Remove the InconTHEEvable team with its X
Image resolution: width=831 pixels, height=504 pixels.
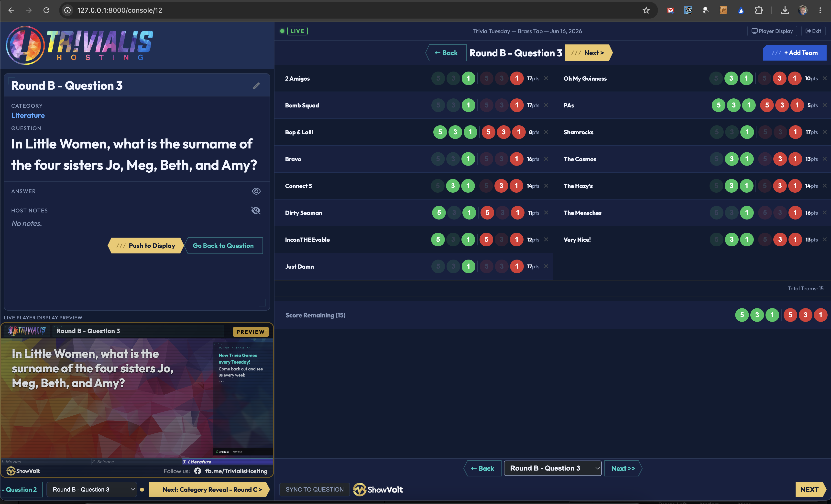point(546,240)
